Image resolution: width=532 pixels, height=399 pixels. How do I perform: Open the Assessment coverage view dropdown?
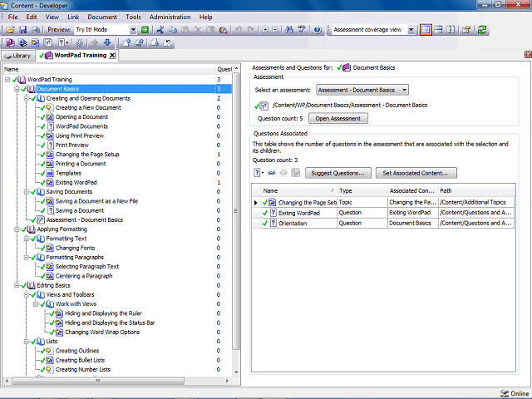tap(411, 30)
